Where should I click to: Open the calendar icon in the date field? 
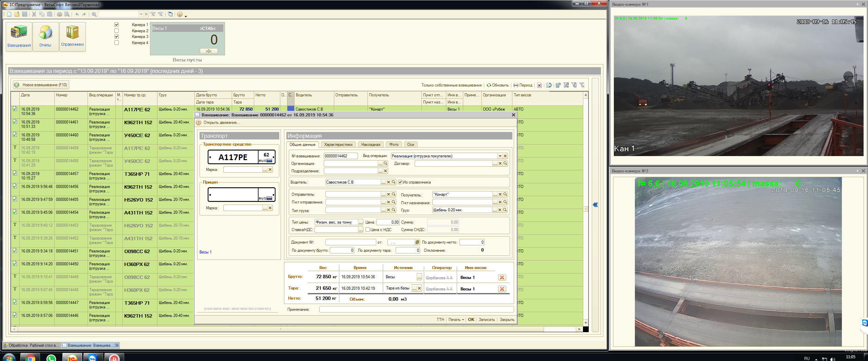coord(417,242)
